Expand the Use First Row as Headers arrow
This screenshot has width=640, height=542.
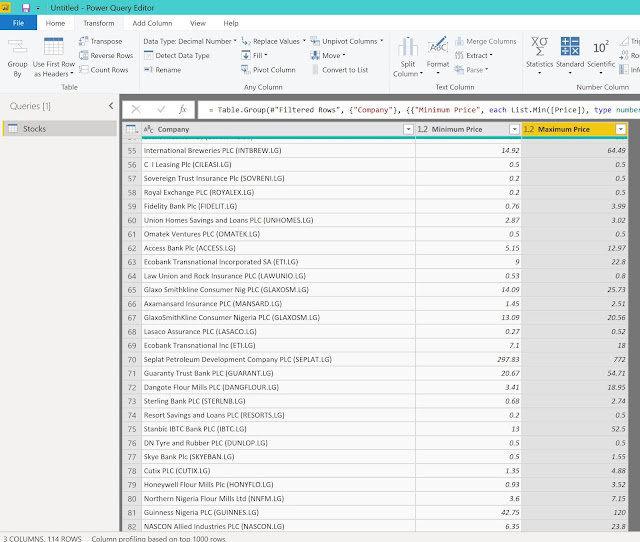click(x=72, y=74)
